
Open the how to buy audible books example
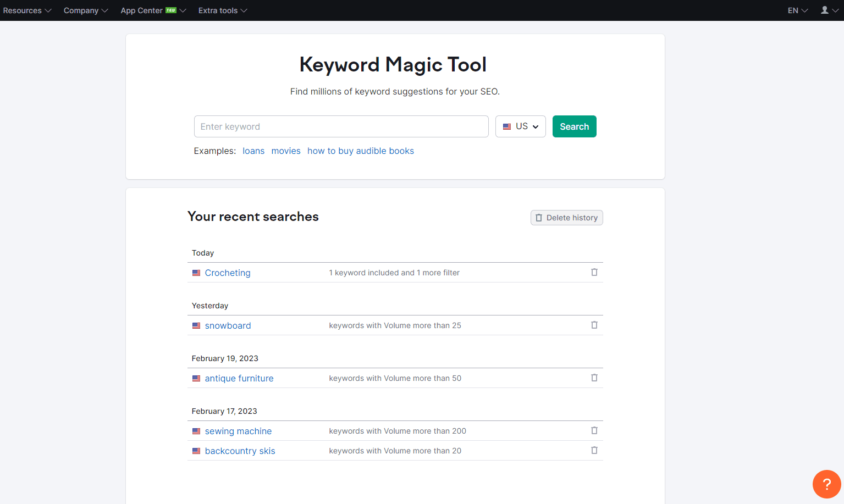(x=361, y=151)
